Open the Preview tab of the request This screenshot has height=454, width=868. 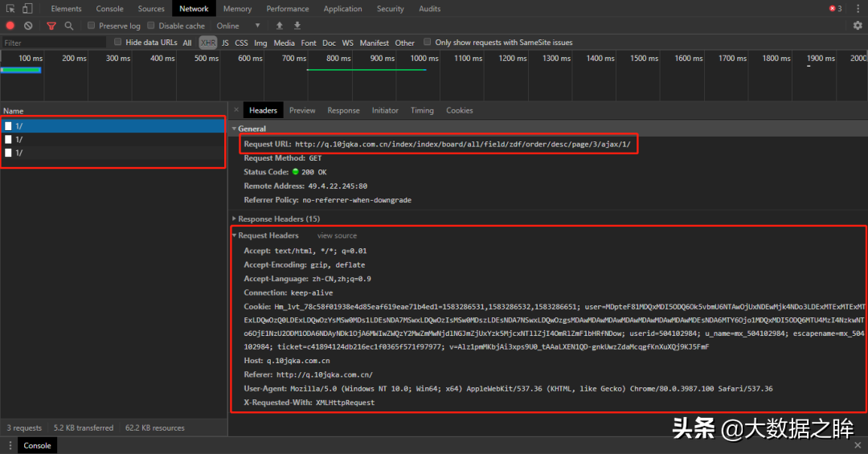[302, 110]
